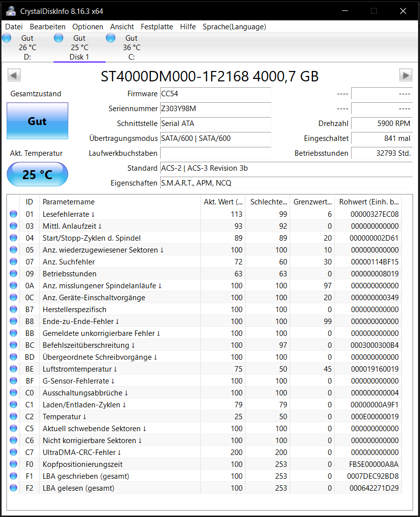Open the Sprache(Language) menu
This screenshot has width=420, height=517.
[x=234, y=27]
